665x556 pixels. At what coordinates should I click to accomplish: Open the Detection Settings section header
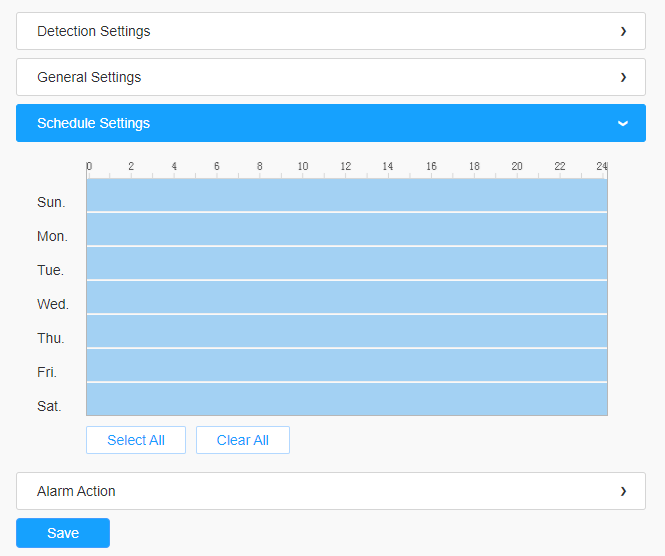click(94, 31)
